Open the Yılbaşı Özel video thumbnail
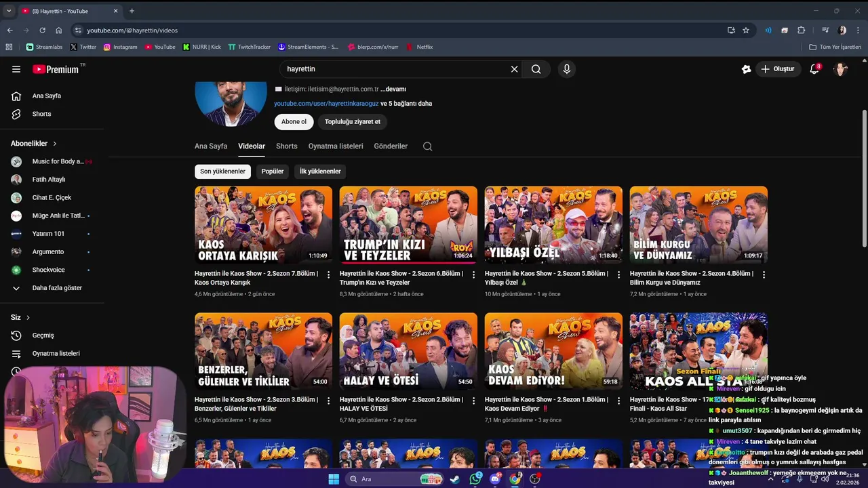The image size is (868, 488). pyautogui.click(x=553, y=225)
